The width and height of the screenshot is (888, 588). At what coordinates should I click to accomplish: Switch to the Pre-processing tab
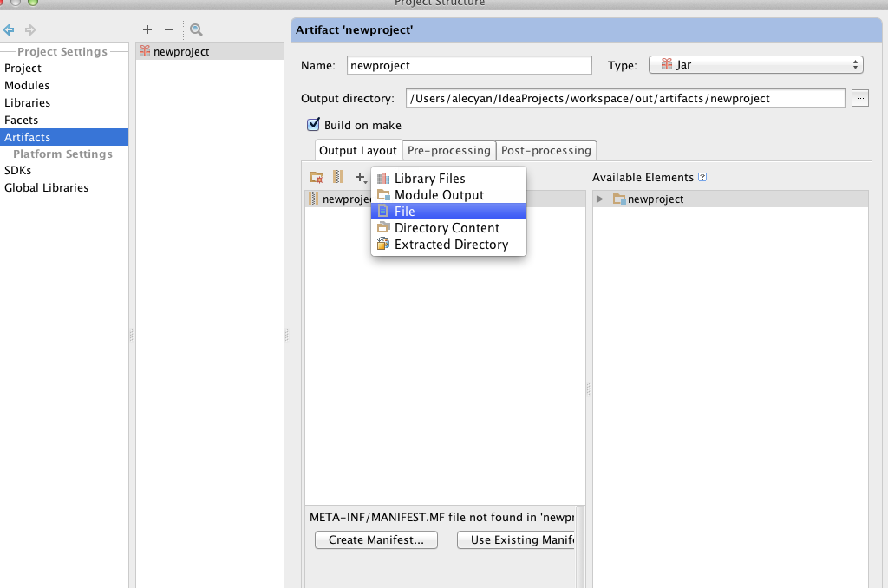[449, 150]
